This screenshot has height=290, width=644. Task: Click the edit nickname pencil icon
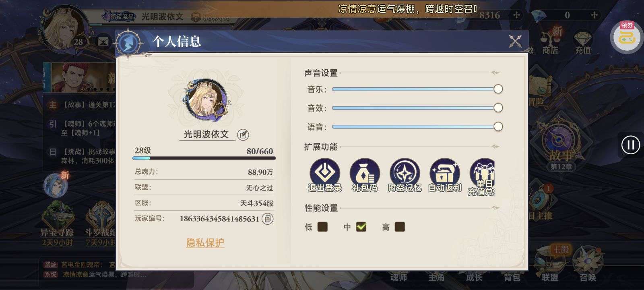[x=243, y=135]
